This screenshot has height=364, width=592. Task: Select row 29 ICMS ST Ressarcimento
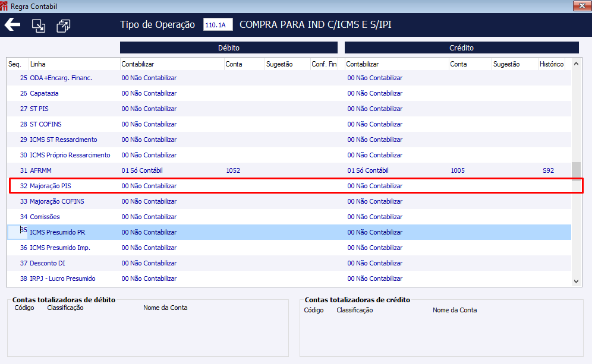(289, 140)
